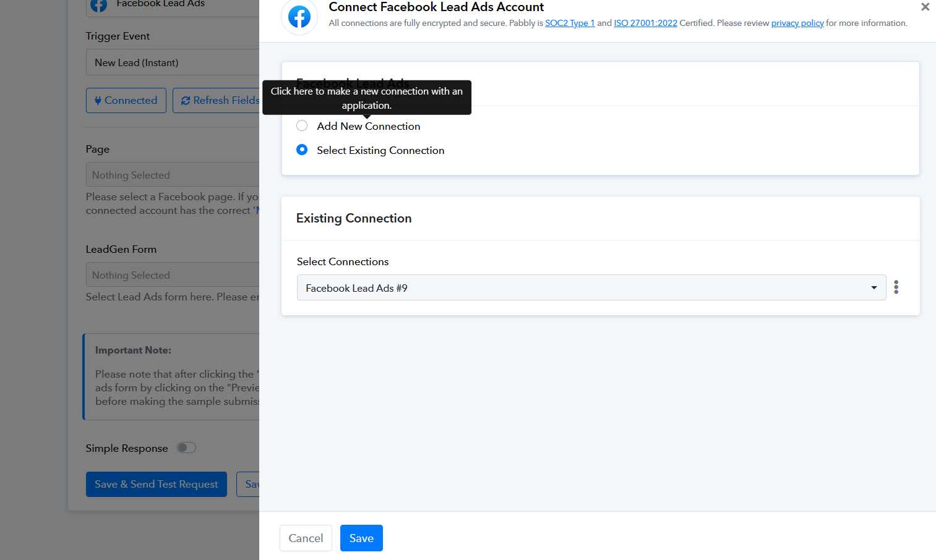The image size is (936, 560).
Task: Close the Connect Facebook Lead Ads dialog
Action: pos(925,7)
